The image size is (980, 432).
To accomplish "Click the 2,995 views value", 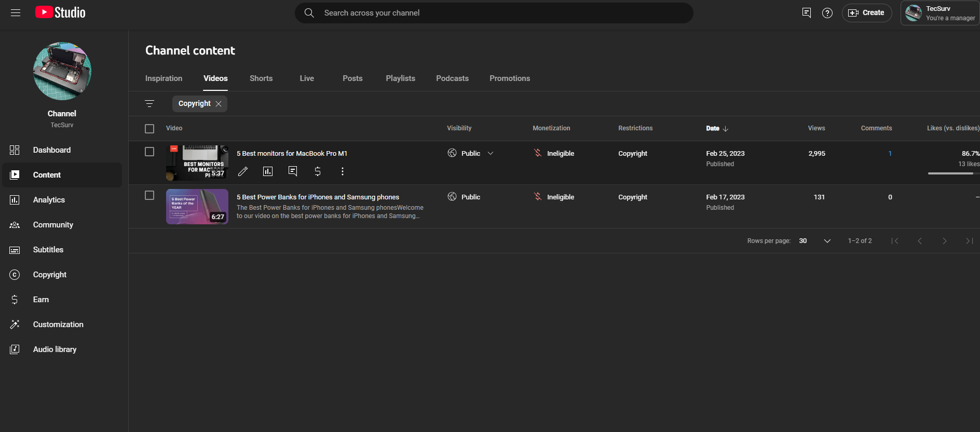I will [817, 153].
